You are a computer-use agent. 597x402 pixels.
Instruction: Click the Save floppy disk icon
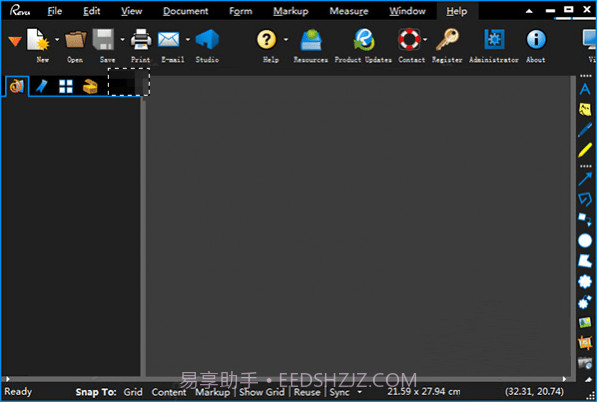103,40
